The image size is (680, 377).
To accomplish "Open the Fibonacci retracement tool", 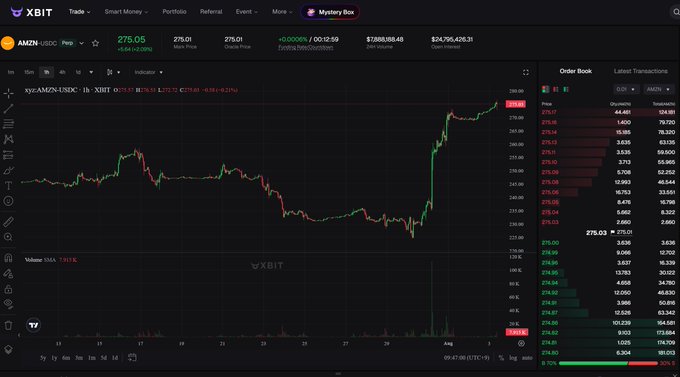I will [x=8, y=124].
